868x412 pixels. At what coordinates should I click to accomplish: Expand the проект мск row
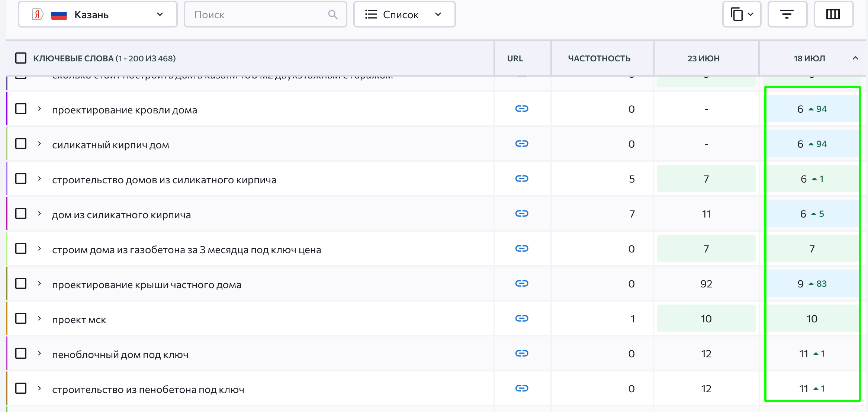point(39,318)
